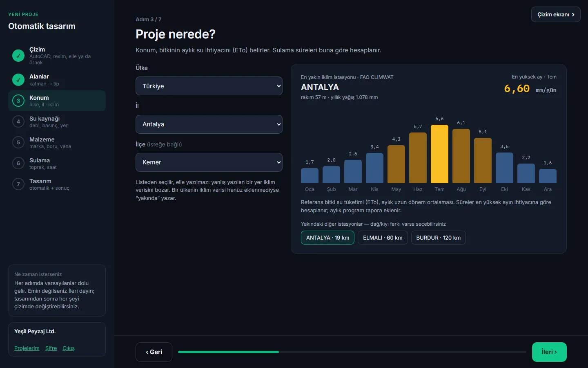Click the green checkmark icon beside Alanlar
The image size is (588, 368).
click(x=18, y=80)
